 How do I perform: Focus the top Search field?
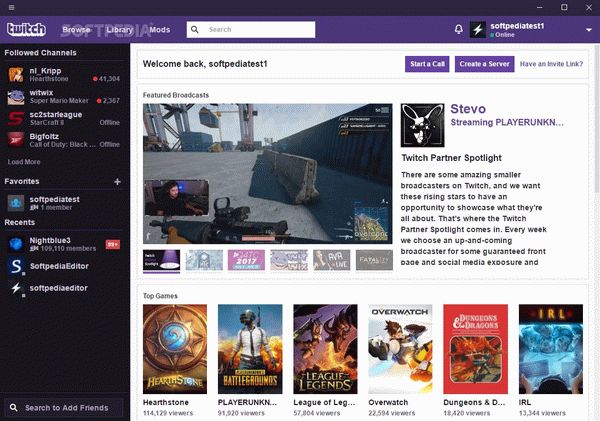(251, 29)
